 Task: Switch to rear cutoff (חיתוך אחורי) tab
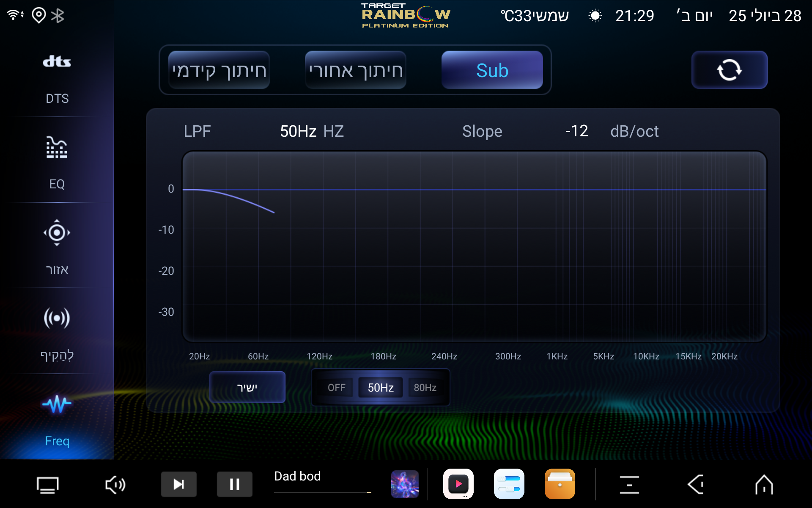pyautogui.click(x=356, y=70)
